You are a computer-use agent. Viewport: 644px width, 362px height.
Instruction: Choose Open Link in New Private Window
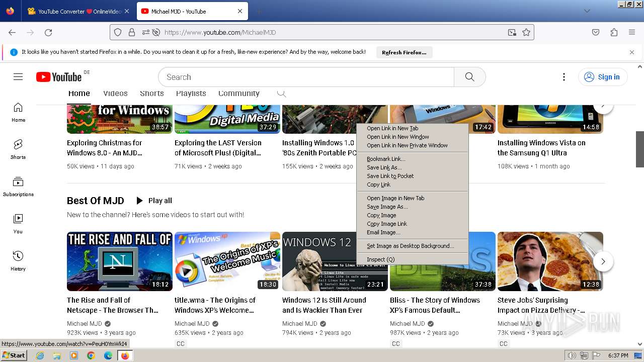point(413,145)
